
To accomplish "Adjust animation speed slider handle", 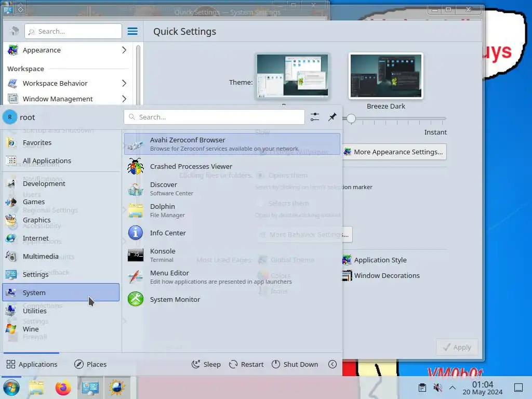I will tap(351, 118).
